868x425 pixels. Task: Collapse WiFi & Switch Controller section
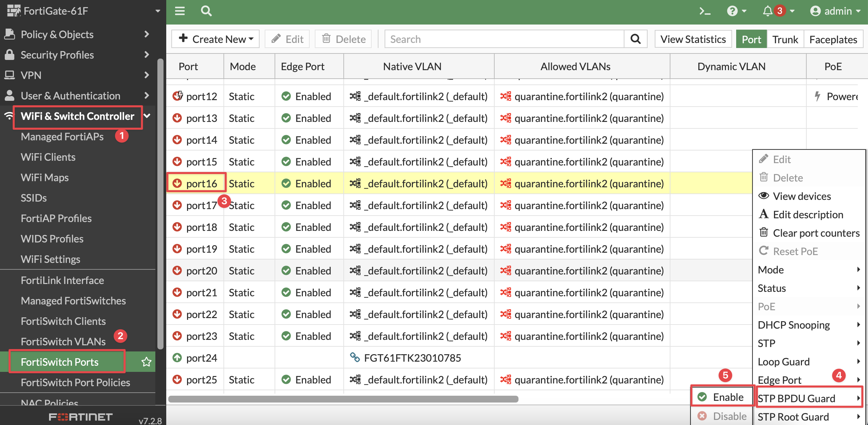click(147, 116)
